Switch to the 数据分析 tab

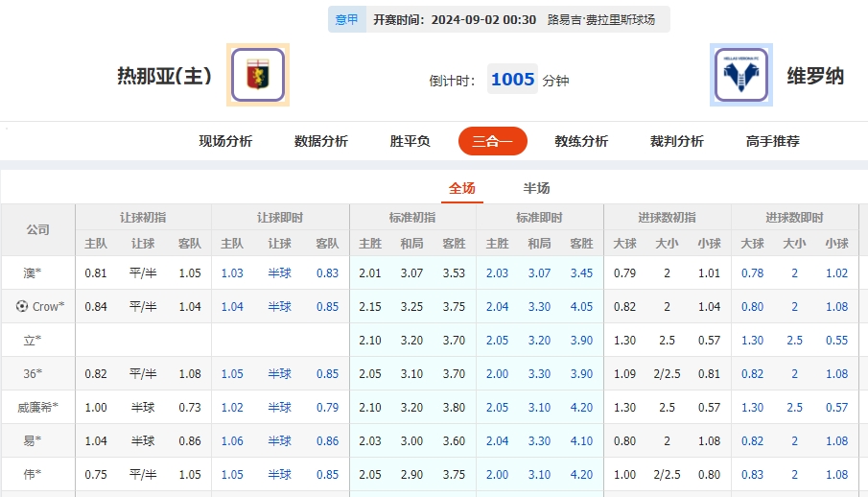pyautogui.click(x=321, y=141)
